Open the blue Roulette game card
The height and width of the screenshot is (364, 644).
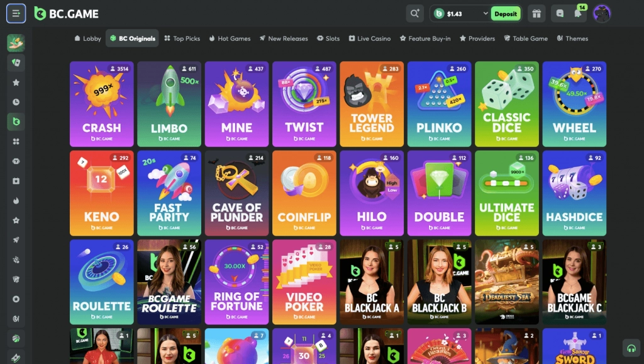pyautogui.click(x=102, y=282)
